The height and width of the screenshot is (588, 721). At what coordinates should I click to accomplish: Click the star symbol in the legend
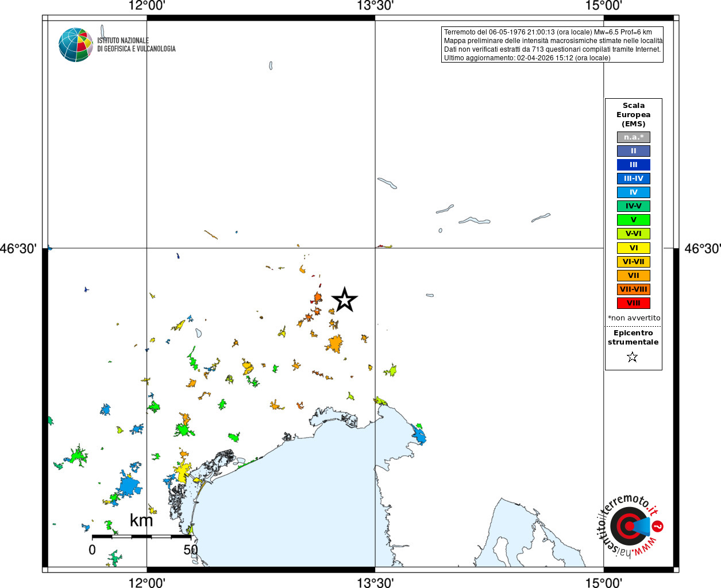coord(633,357)
